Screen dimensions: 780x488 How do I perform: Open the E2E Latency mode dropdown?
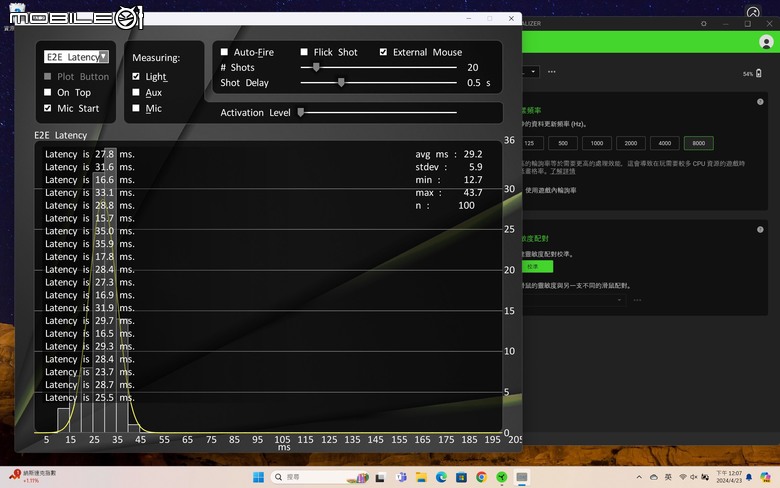pyautogui.click(x=77, y=57)
